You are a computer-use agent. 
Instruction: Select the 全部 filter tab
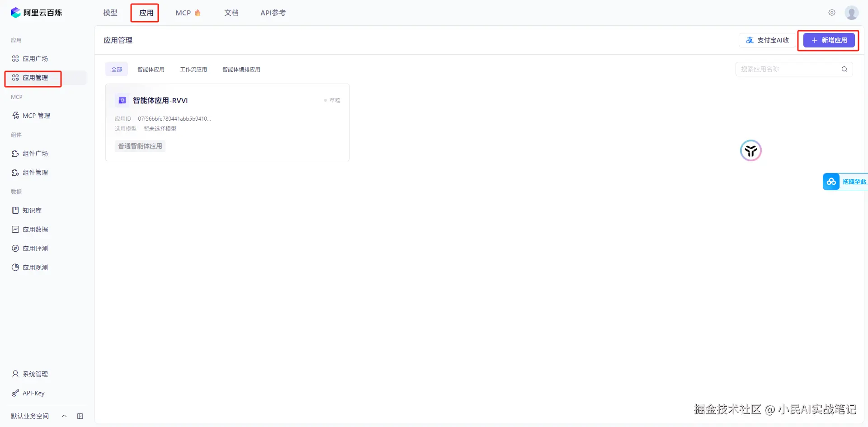117,69
